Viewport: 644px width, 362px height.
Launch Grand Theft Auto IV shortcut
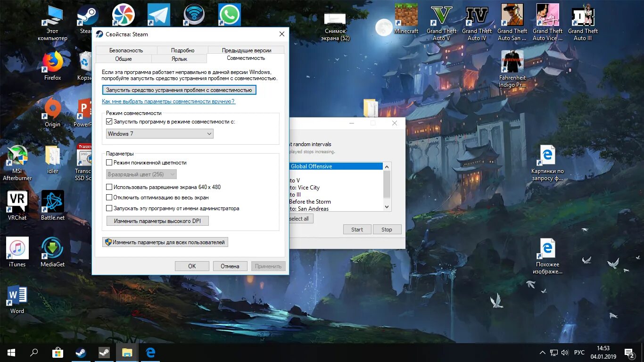pyautogui.click(x=477, y=23)
